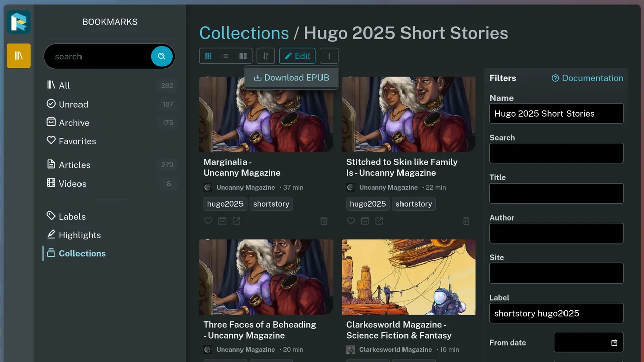Select Collections in the sidebar

110,253
